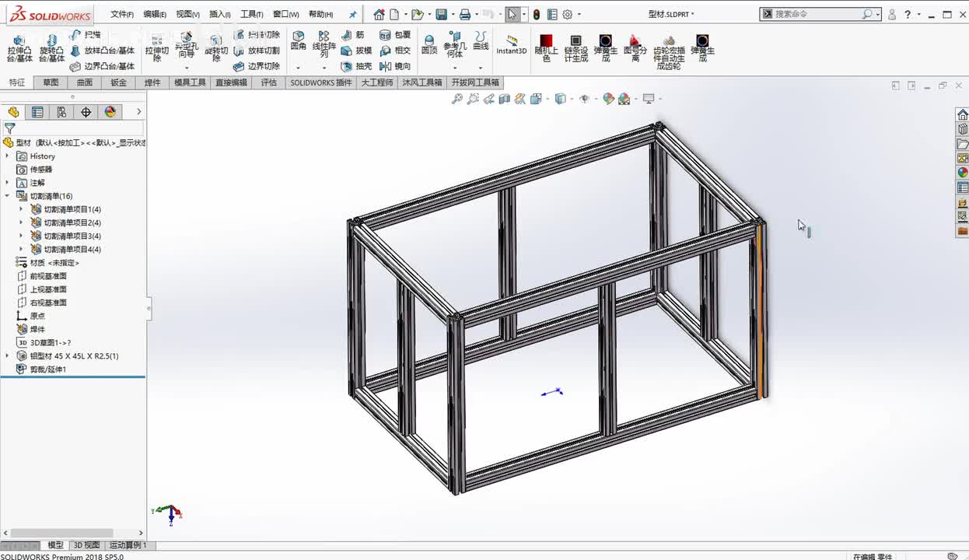Click the 齿轮宏插件自动生成齿轮 gear macro
This screenshot has width=969, height=560.
(669, 53)
